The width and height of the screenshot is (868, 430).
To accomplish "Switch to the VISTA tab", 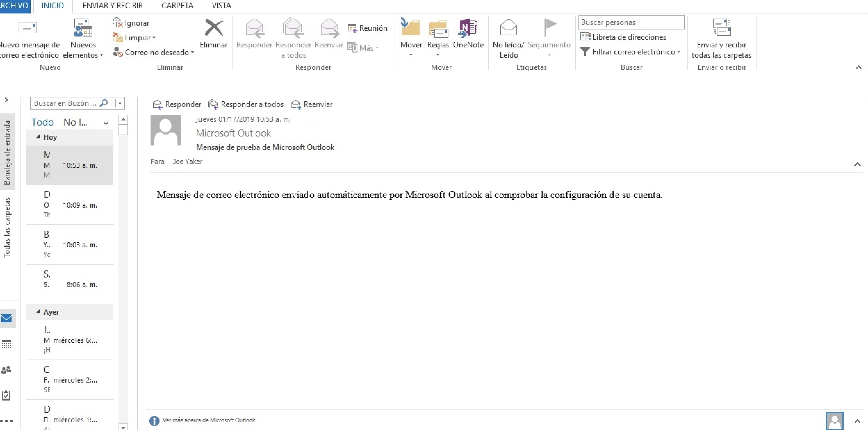I will 221,6.
